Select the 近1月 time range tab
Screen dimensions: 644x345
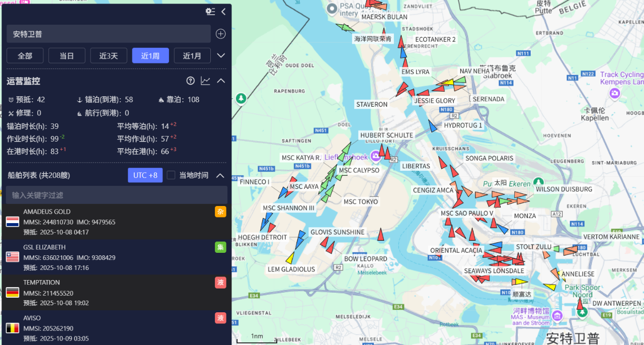[192, 56]
